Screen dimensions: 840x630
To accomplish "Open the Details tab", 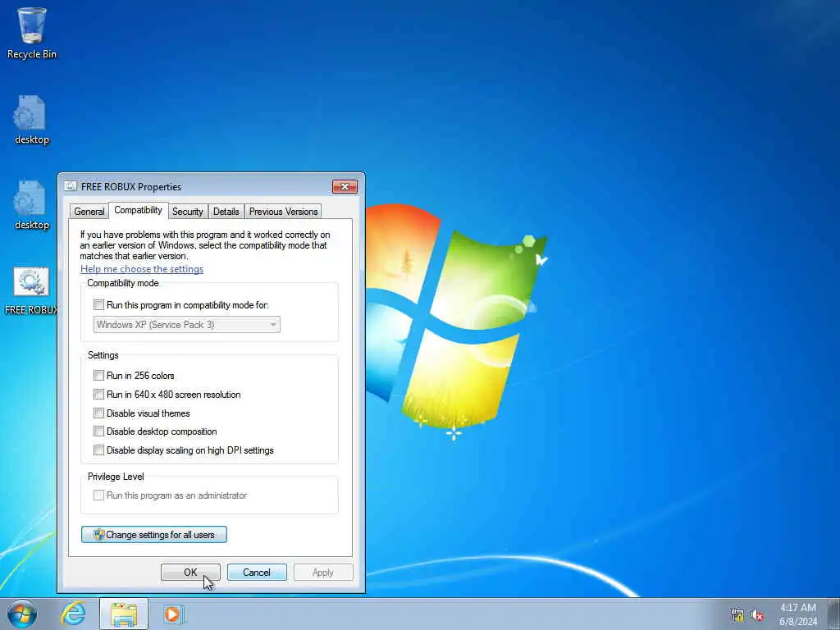I will pos(226,212).
